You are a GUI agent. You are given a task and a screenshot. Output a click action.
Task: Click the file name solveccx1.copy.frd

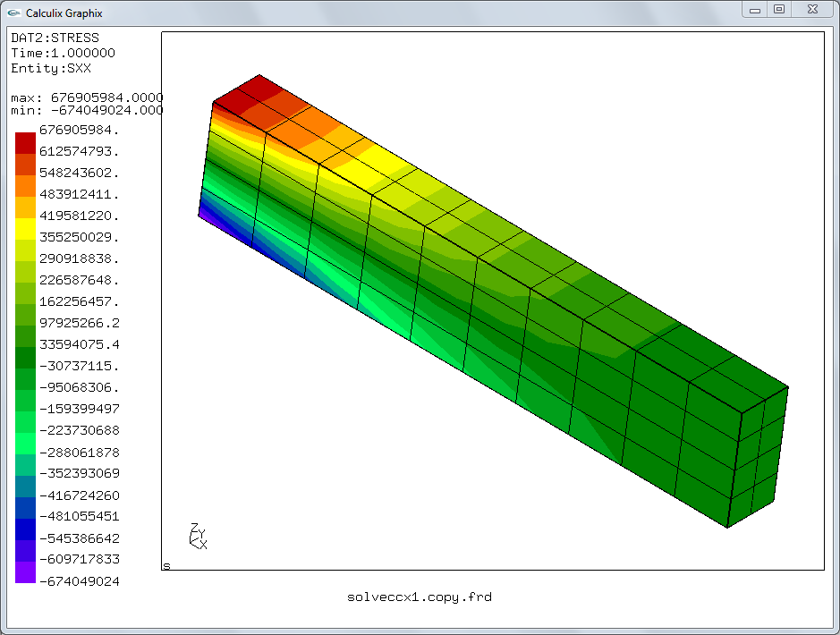(x=420, y=597)
